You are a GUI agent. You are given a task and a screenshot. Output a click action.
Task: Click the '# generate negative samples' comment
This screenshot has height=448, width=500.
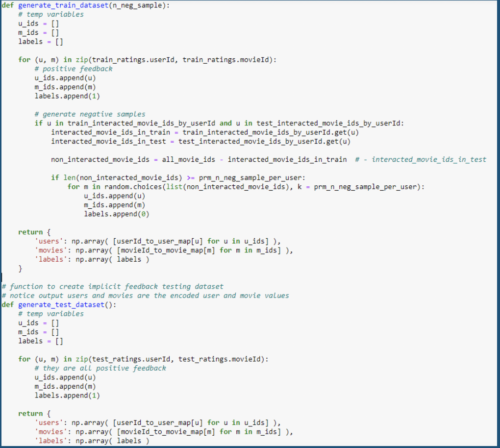(x=90, y=114)
